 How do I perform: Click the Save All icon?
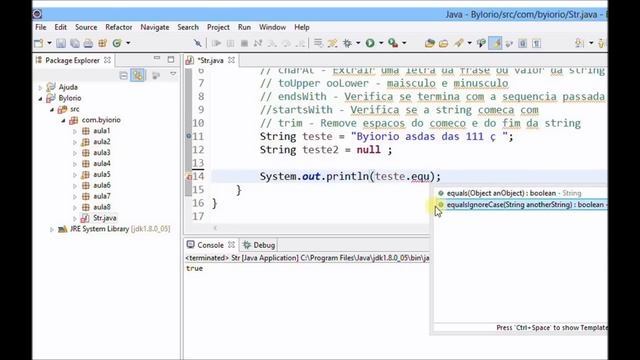[75, 43]
